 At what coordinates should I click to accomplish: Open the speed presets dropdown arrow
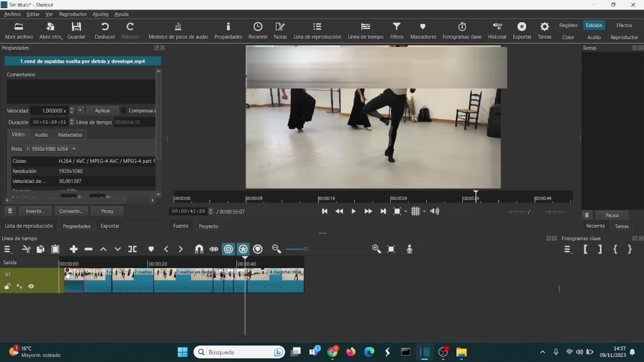(80, 110)
